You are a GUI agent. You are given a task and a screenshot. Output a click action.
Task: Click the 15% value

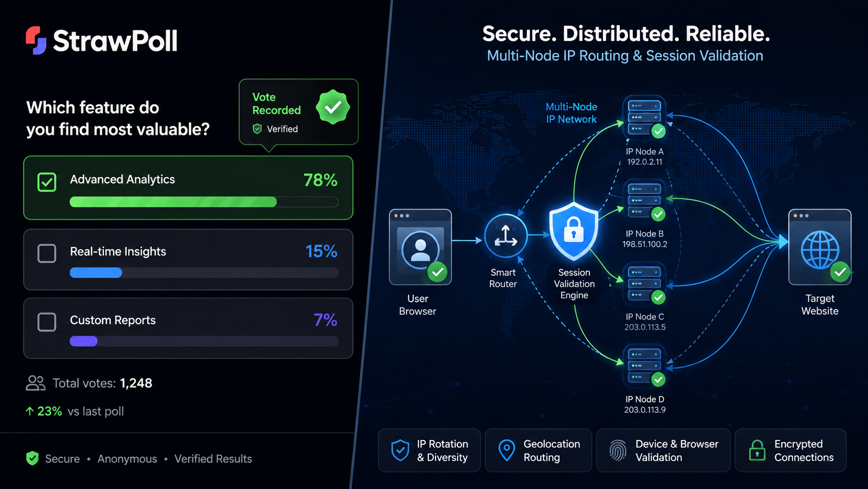coord(321,252)
